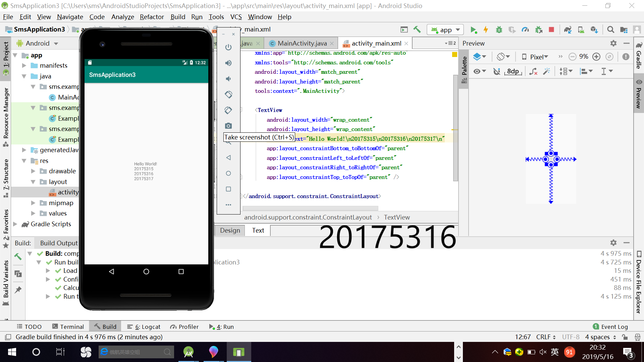
Task: Open the emulator extended controls dots
Action: [x=228, y=205]
